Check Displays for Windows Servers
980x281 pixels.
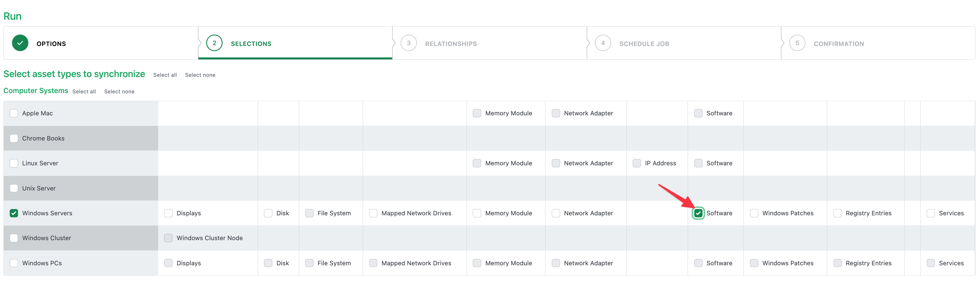click(x=168, y=213)
